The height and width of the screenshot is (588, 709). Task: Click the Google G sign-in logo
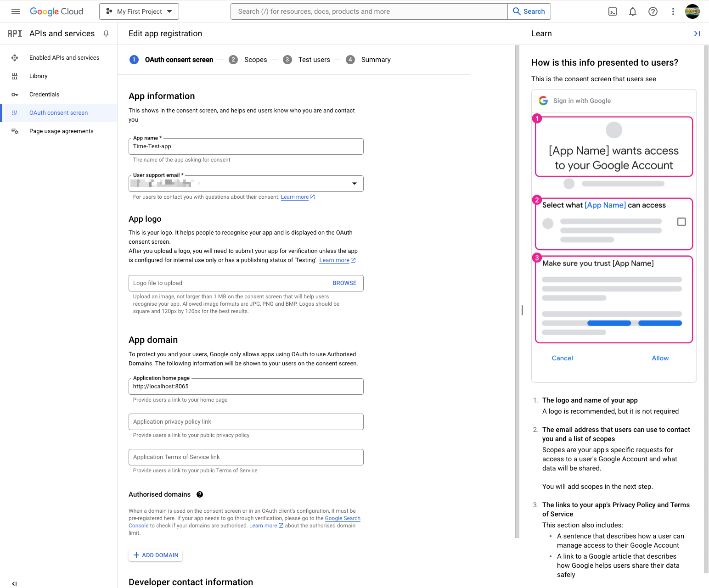[543, 101]
